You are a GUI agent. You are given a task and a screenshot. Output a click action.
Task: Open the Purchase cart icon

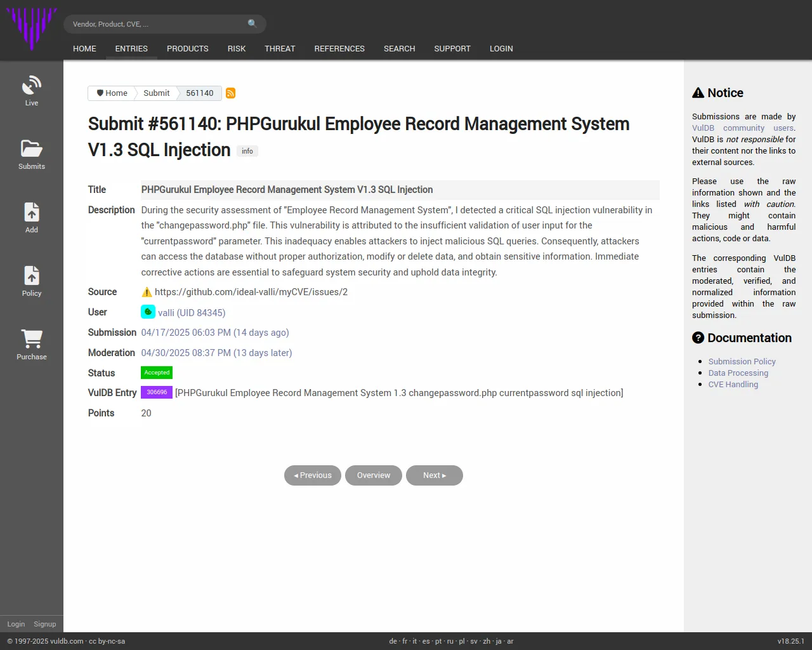tap(32, 339)
